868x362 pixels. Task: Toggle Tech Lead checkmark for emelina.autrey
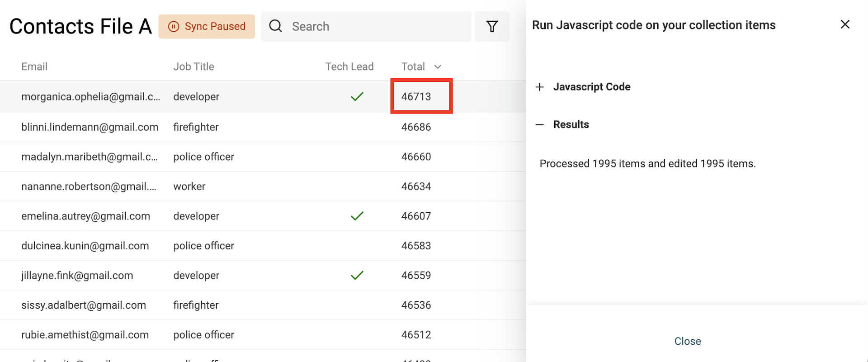[357, 216]
